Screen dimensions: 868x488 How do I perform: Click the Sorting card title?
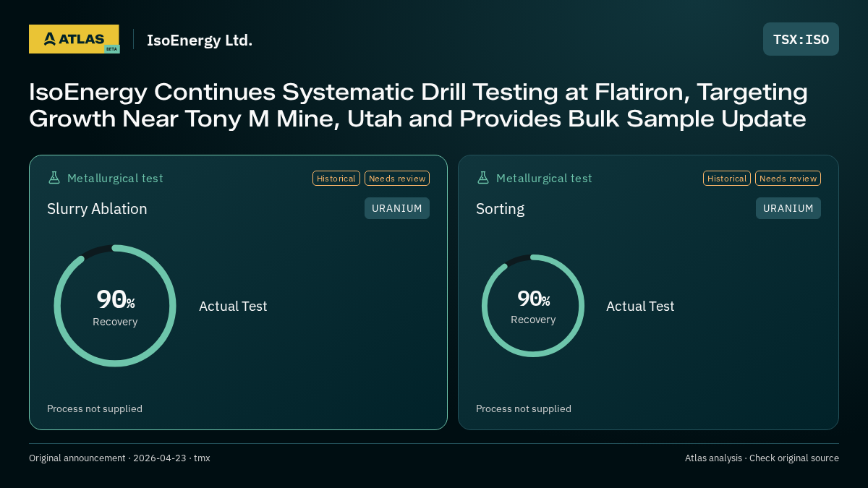500,209
